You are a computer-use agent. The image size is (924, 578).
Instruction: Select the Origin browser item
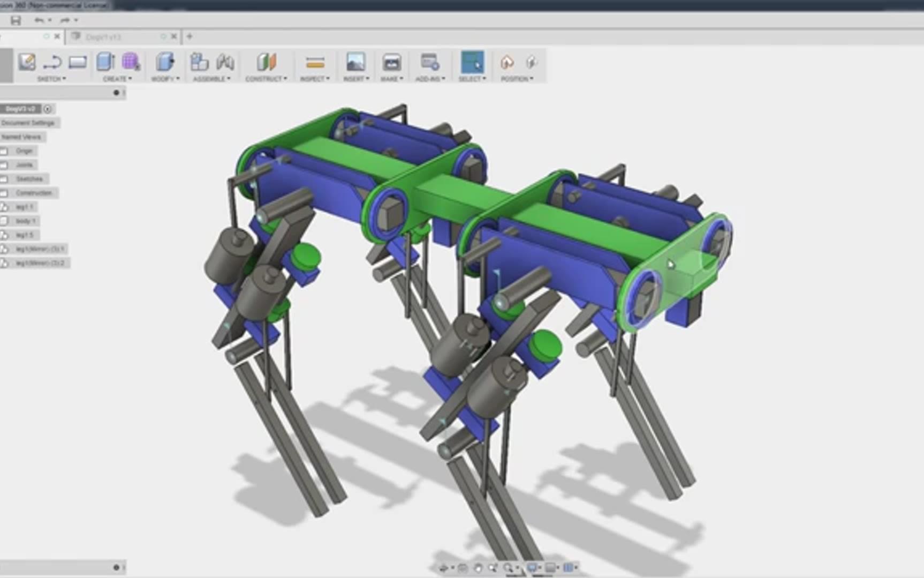click(24, 151)
